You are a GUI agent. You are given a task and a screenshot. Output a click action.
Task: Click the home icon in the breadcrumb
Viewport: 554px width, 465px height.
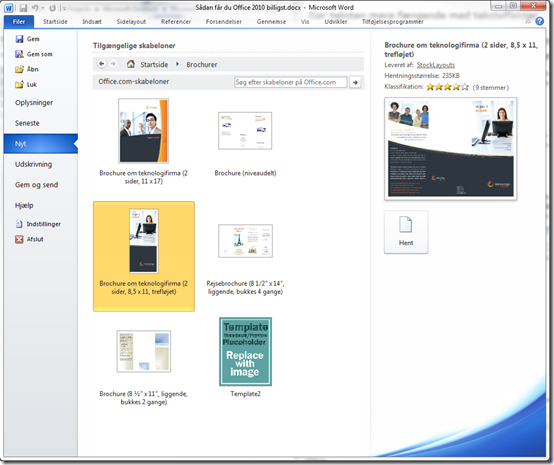(x=131, y=64)
